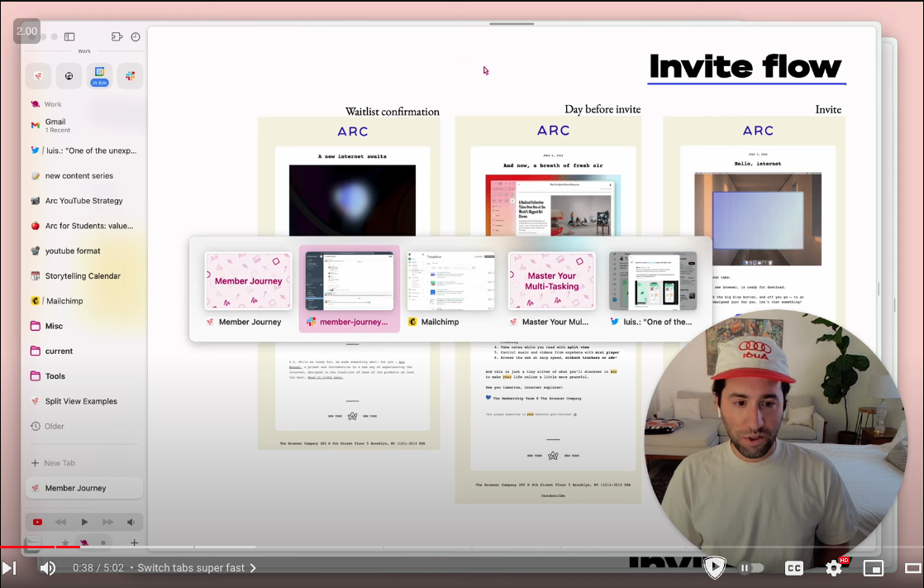Open the extensions puzzle-piece icon

(117, 36)
